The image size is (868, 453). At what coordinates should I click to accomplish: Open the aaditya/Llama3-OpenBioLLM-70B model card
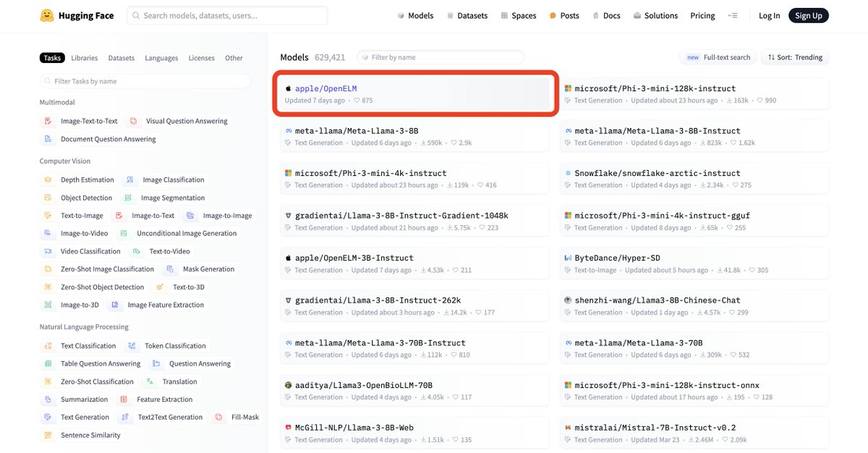414,391
